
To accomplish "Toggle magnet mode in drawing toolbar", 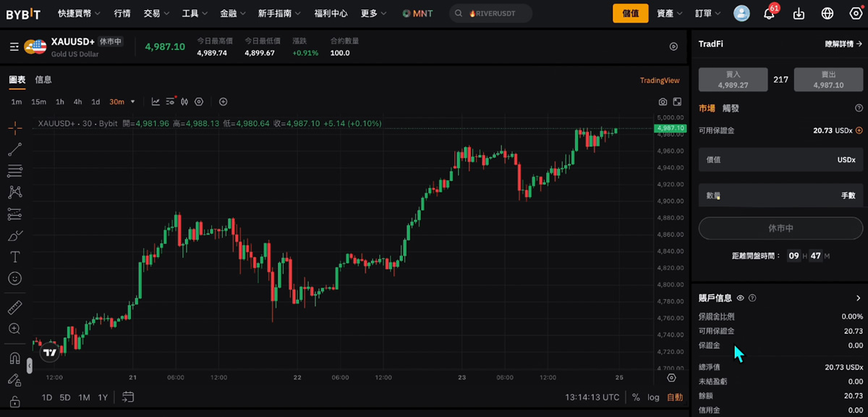I will pos(14,358).
